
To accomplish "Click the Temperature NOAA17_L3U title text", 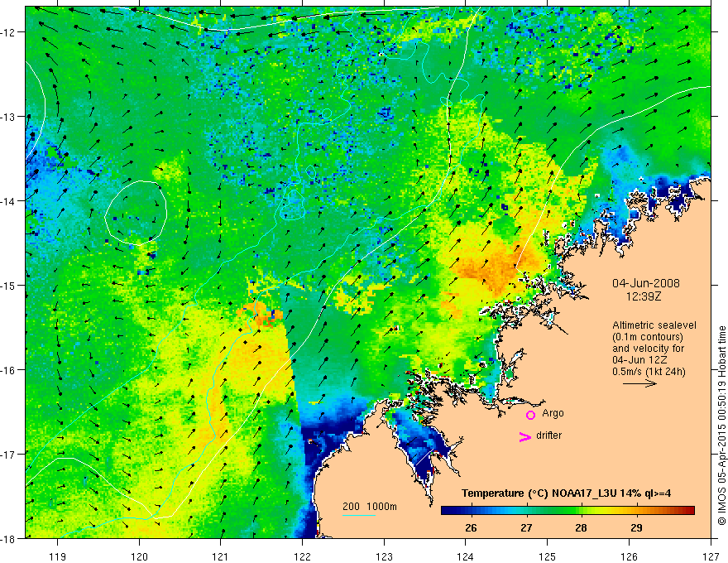I will pos(566,493).
